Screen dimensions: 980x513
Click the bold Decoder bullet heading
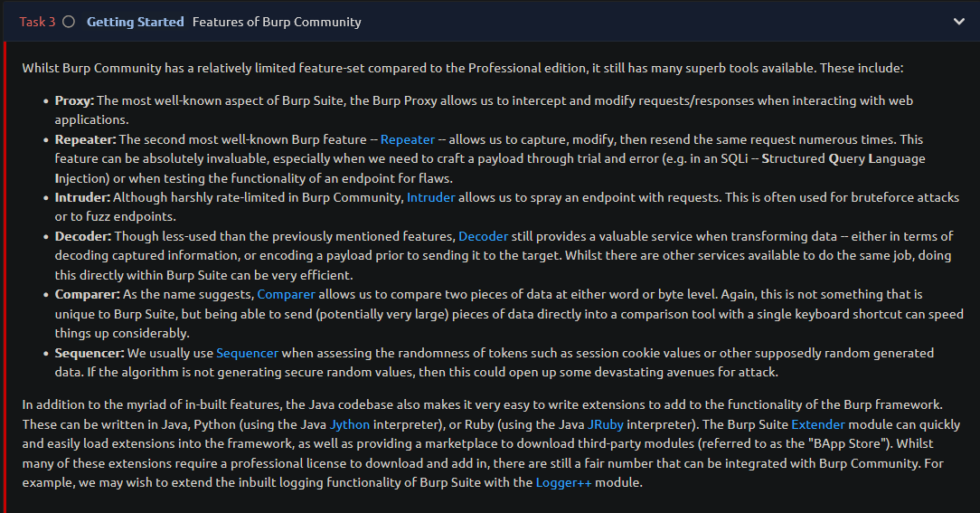(x=83, y=236)
